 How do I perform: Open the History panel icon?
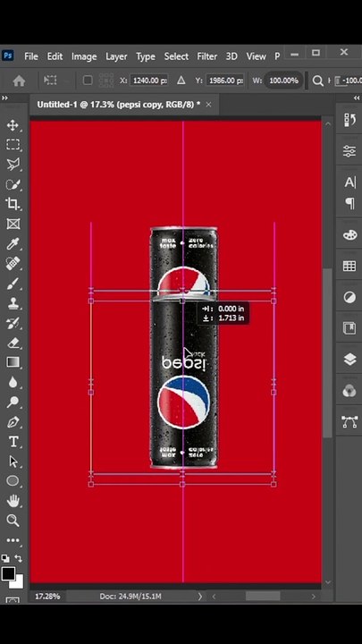pyautogui.click(x=349, y=120)
